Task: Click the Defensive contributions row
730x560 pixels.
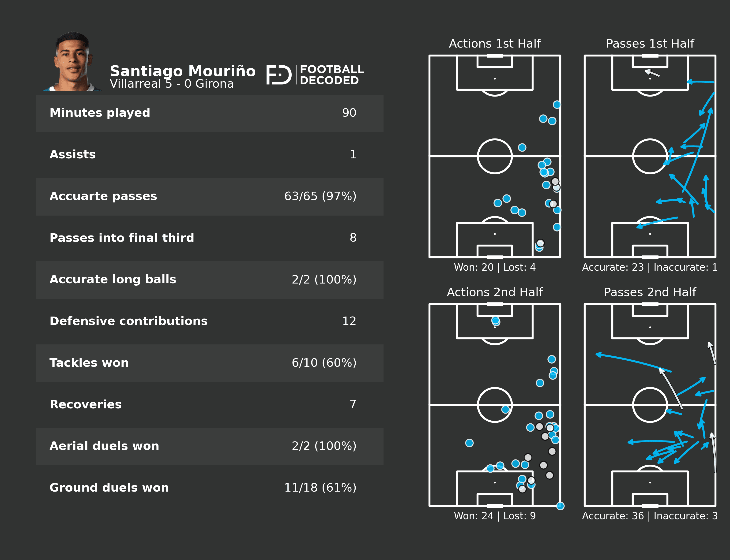Action: (209, 321)
